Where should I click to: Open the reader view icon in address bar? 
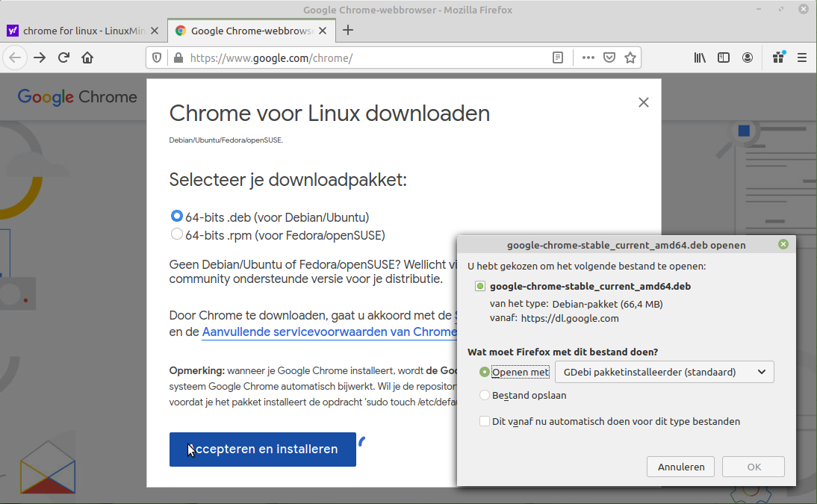tap(558, 57)
